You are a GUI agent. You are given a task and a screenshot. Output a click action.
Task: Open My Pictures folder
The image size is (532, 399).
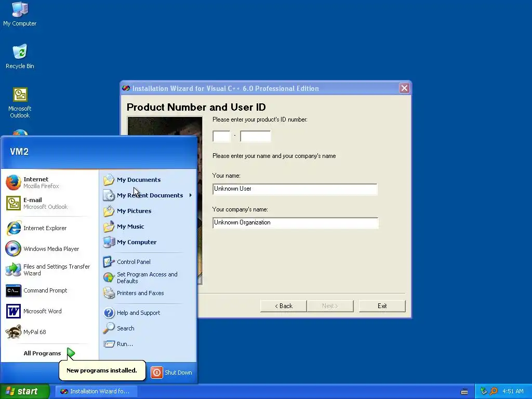click(x=148, y=211)
